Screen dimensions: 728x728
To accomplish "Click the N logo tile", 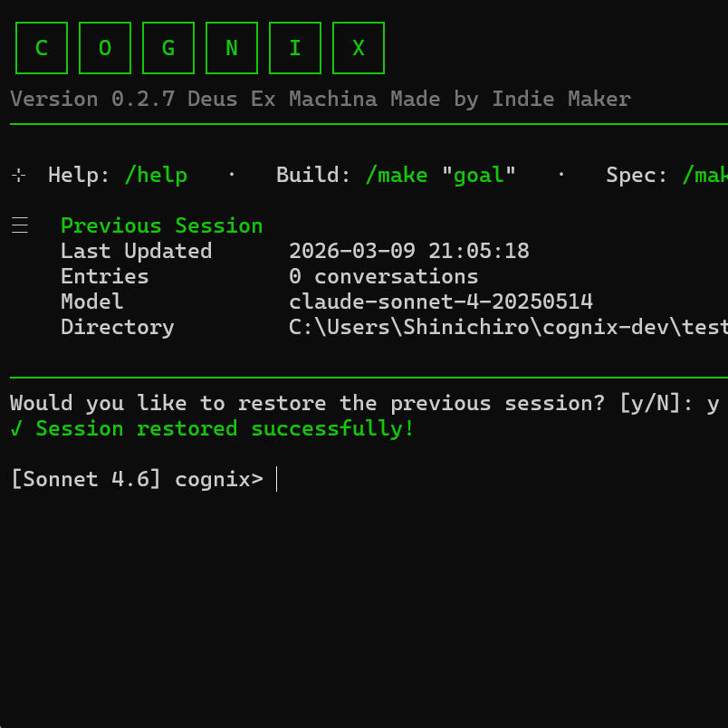I will tap(232, 47).
